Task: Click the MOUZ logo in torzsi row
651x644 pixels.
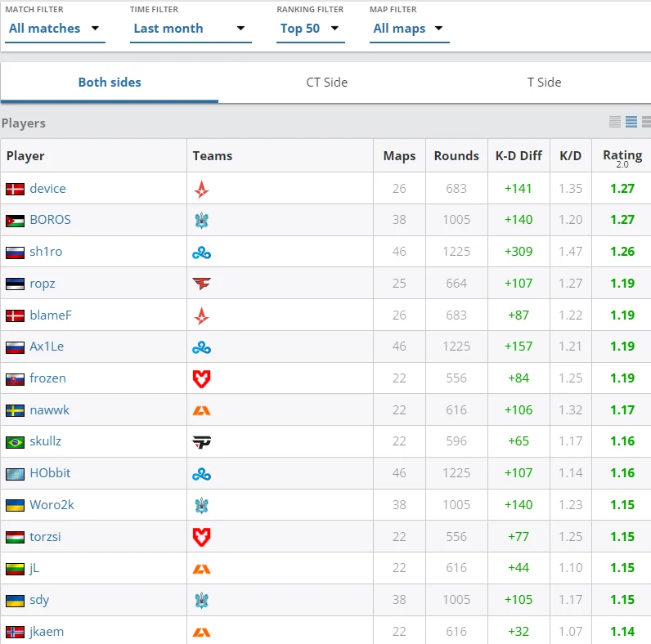Action: click(202, 537)
